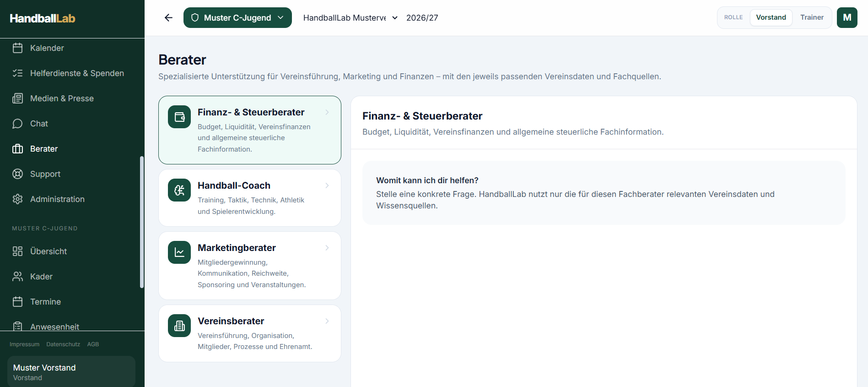Viewport: 868px width, 387px height.
Task: Select the Marketingberater card title
Action: [x=237, y=248]
